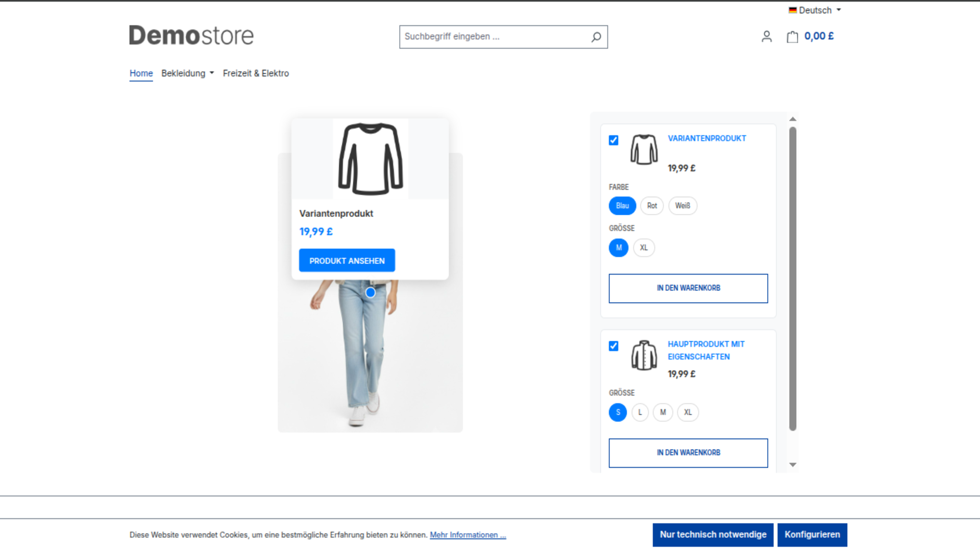The width and height of the screenshot is (980, 551).
Task: Click the product list scrollbar thumb
Action: 793,279
